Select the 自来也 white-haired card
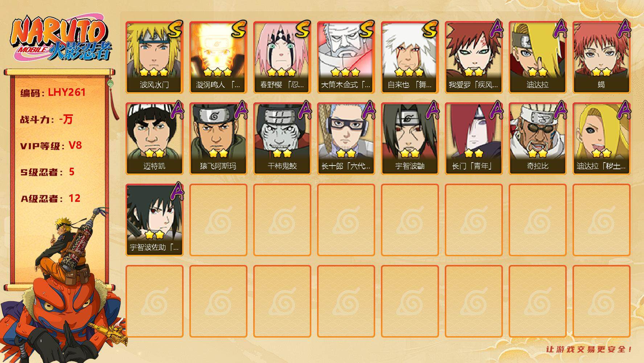The height and width of the screenshot is (363, 644). tap(410, 57)
